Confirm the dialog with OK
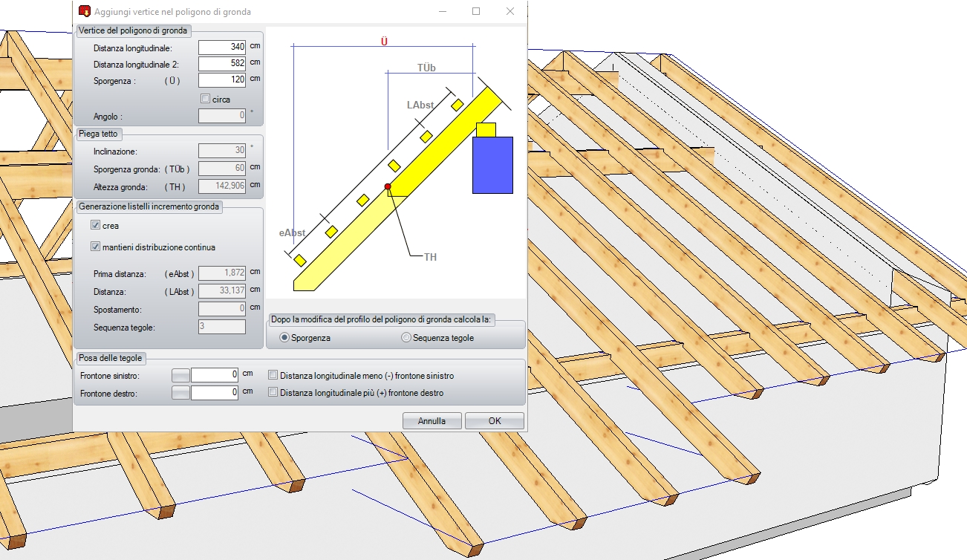967x560 pixels. [x=495, y=421]
